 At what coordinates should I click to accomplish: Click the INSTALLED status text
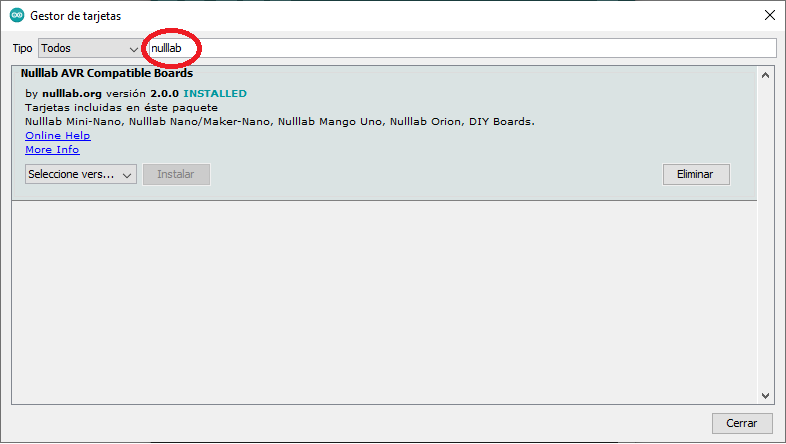(x=215, y=94)
